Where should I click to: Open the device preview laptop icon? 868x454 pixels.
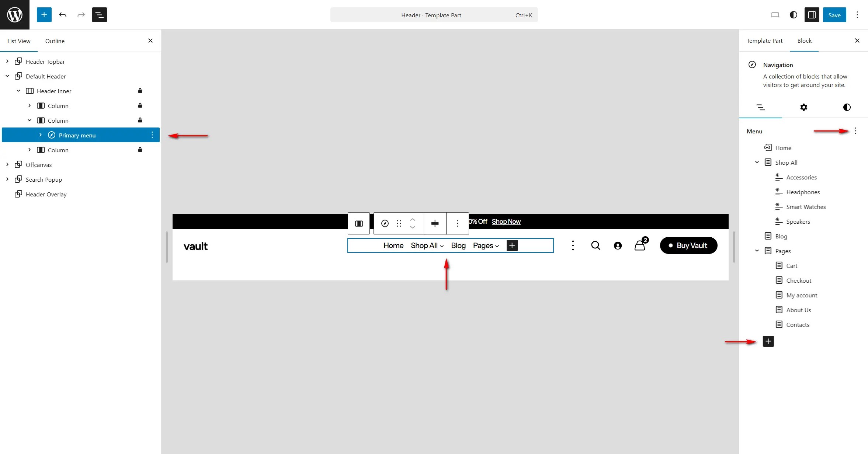pyautogui.click(x=775, y=15)
